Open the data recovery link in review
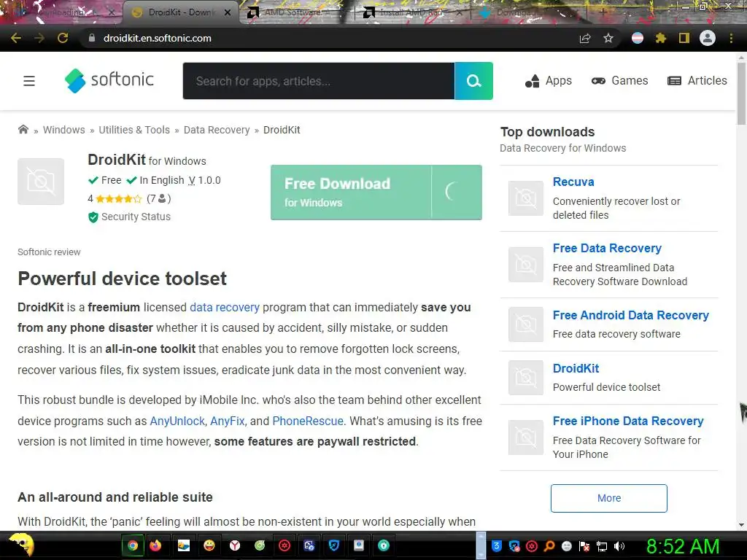 point(225,308)
